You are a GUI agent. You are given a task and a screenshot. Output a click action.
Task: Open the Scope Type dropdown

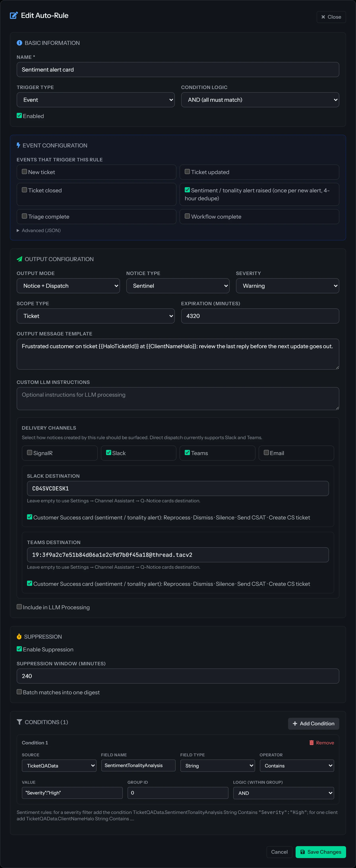tap(96, 316)
